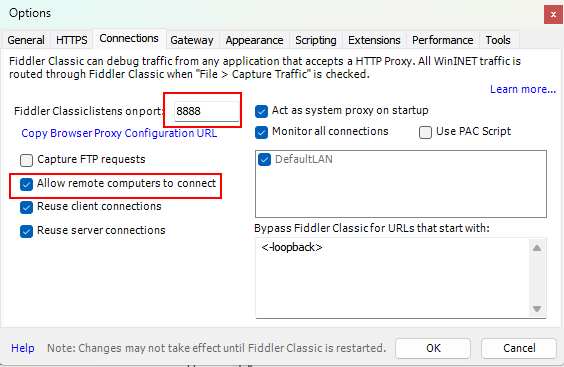Confirm settings with the OK button
The height and width of the screenshot is (367, 564).
[433, 348]
